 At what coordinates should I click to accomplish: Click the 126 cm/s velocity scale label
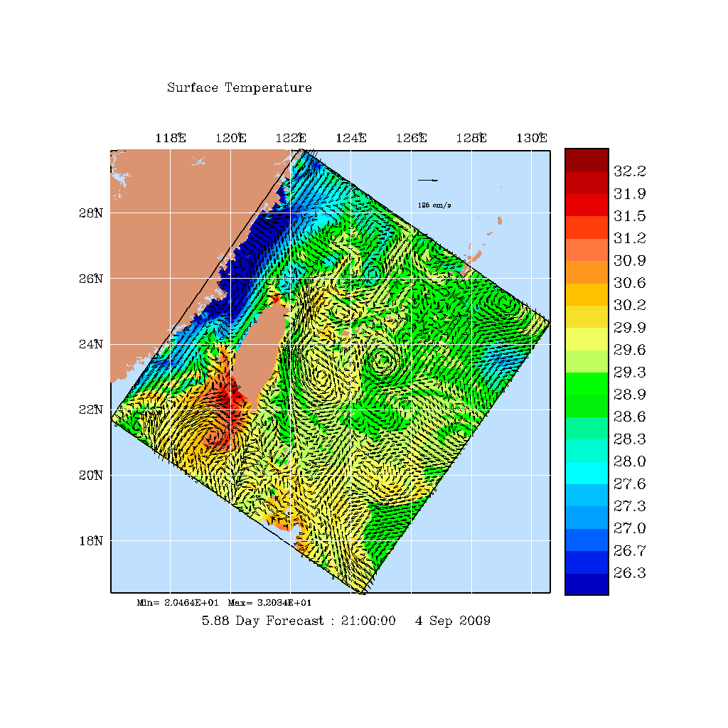coord(434,205)
